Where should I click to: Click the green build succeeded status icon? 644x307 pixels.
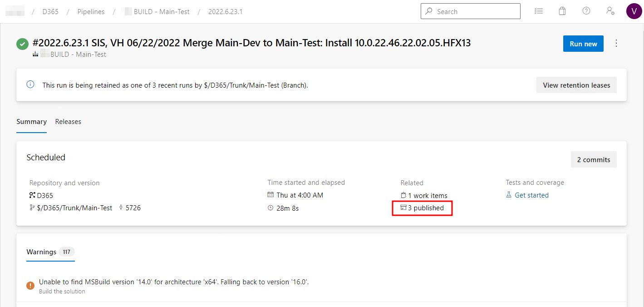(22, 44)
